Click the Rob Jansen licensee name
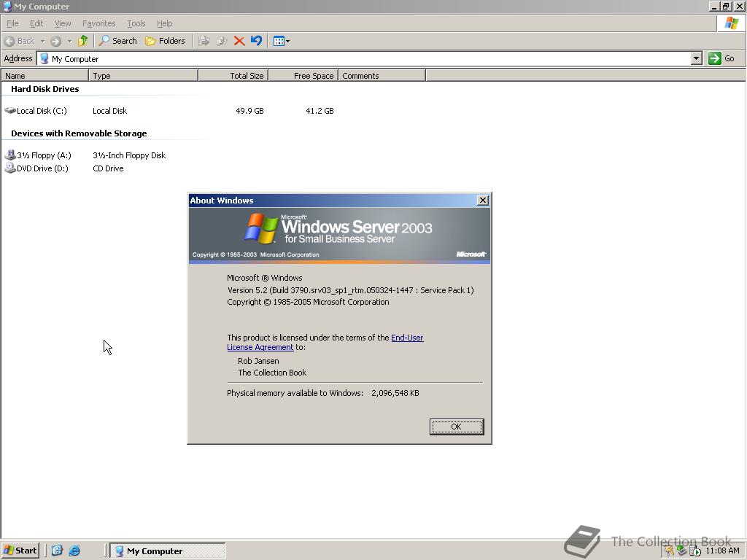This screenshot has width=747, height=560. pos(258,361)
